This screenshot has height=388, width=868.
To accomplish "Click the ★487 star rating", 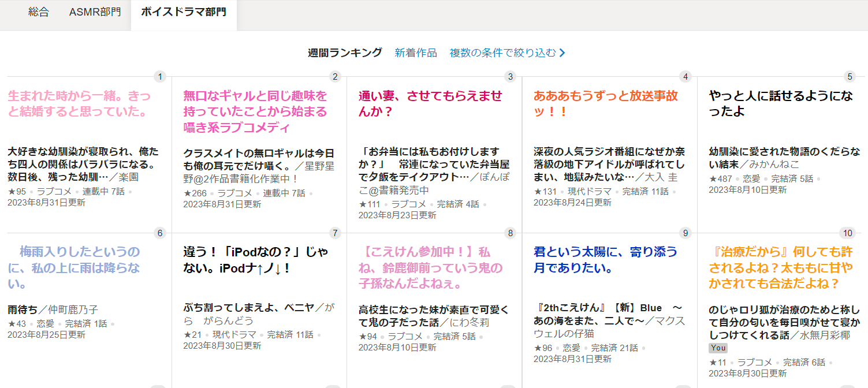I will [x=720, y=179].
